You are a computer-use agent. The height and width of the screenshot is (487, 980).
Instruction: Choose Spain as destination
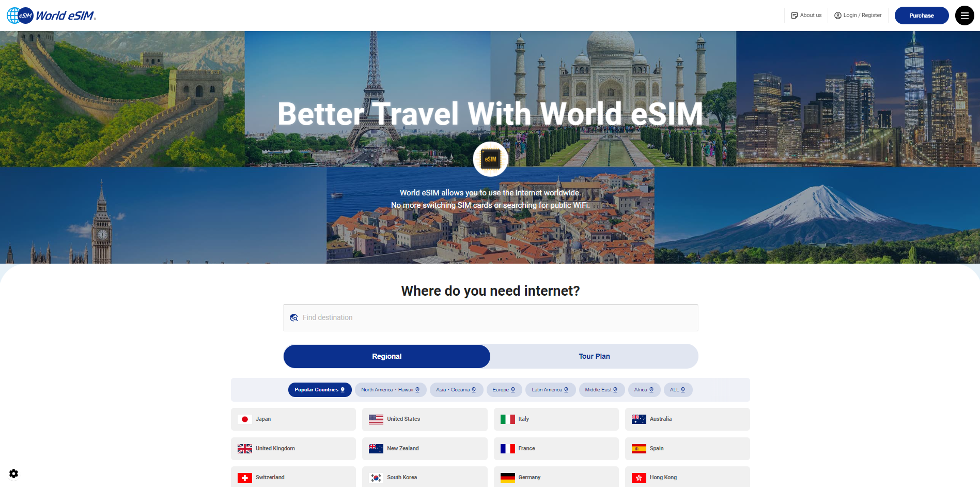click(x=688, y=449)
